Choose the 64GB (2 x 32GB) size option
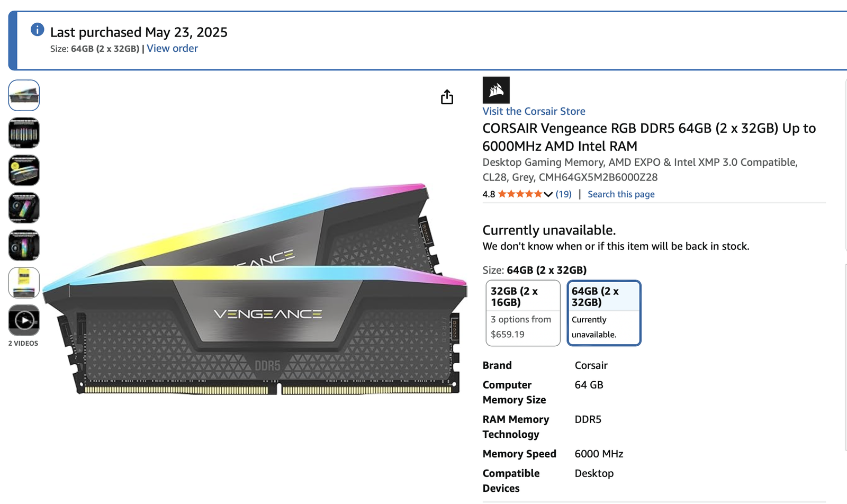 point(604,313)
